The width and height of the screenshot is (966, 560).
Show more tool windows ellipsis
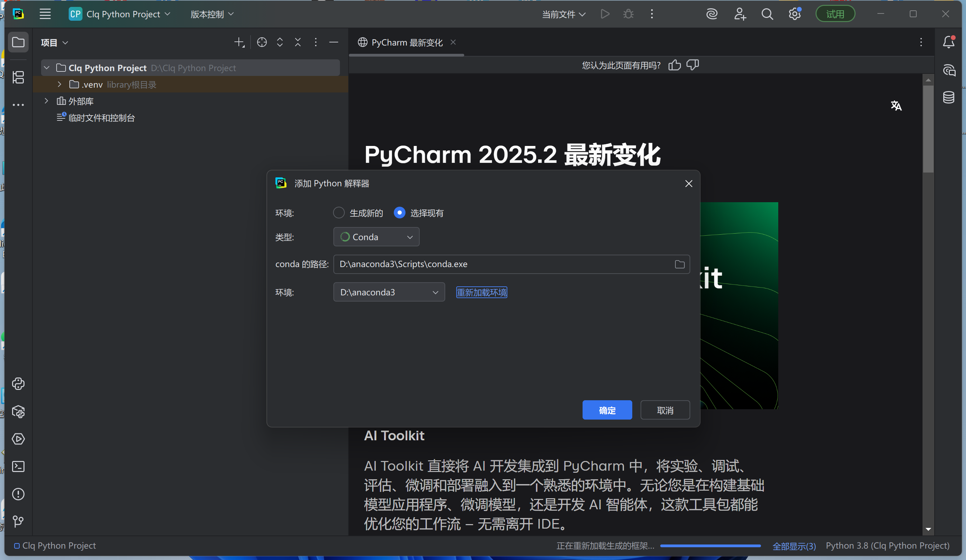click(x=18, y=105)
